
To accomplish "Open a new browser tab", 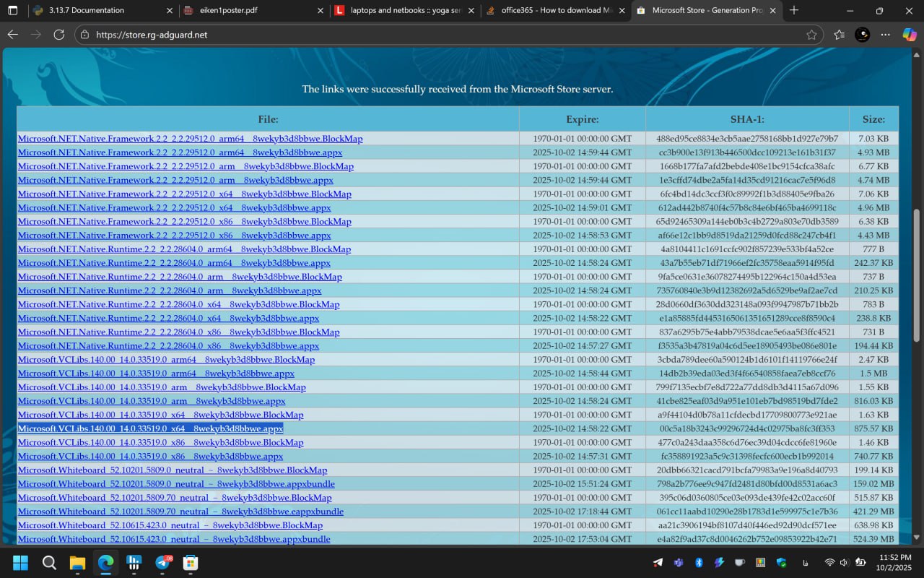I will coord(794,10).
